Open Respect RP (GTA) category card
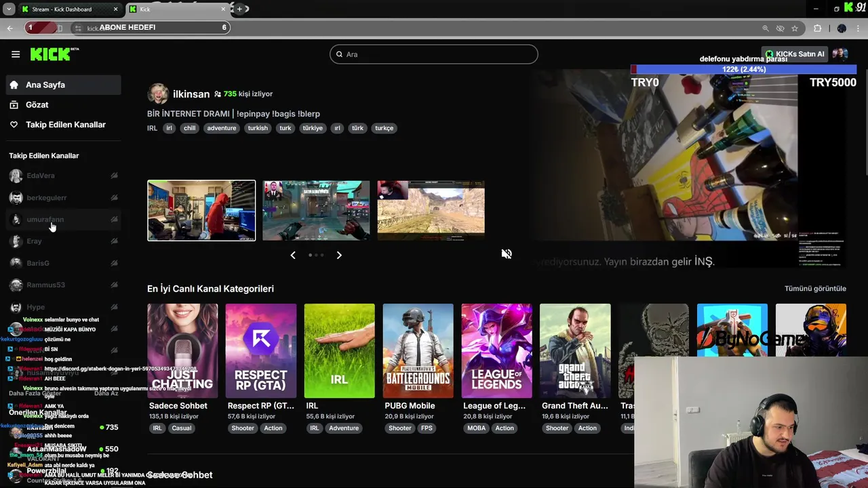 (x=261, y=350)
